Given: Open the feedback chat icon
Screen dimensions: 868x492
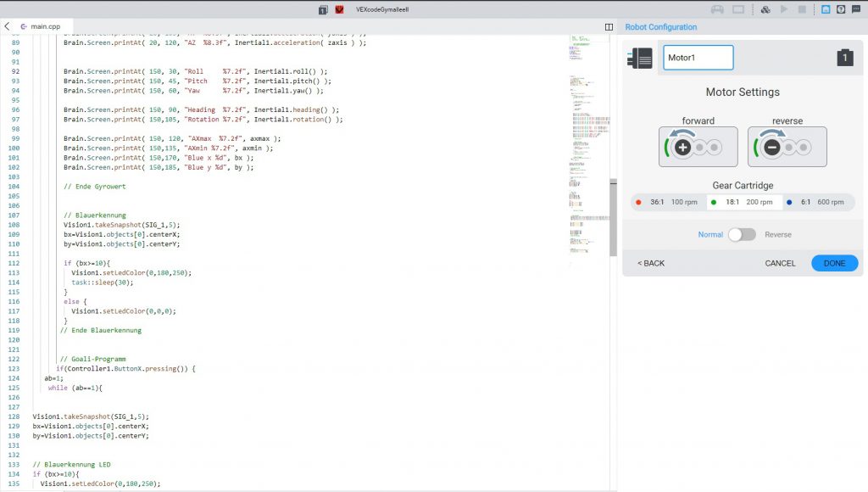Looking at the screenshot, I should pyautogui.click(x=856, y=9).
